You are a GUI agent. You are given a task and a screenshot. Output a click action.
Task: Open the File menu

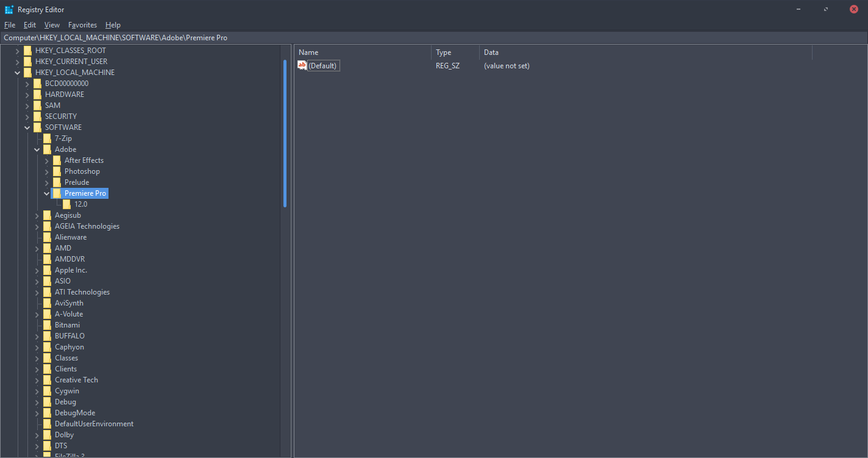[10, 25]
